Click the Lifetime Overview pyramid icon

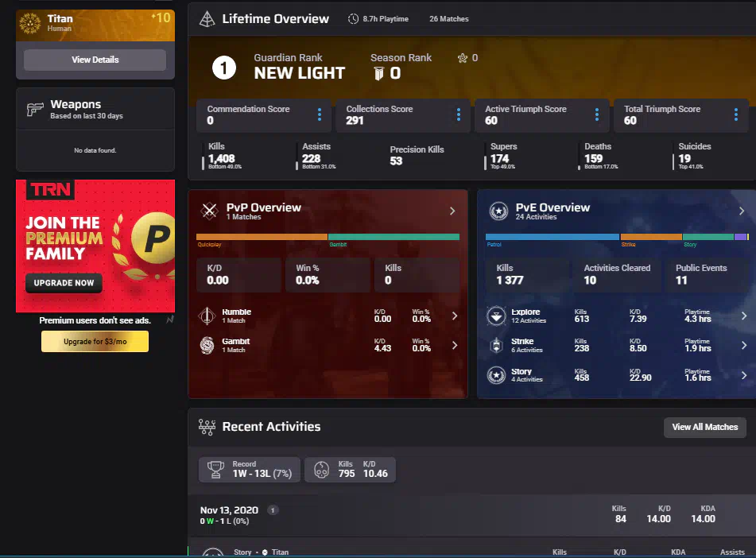(207, 19)
